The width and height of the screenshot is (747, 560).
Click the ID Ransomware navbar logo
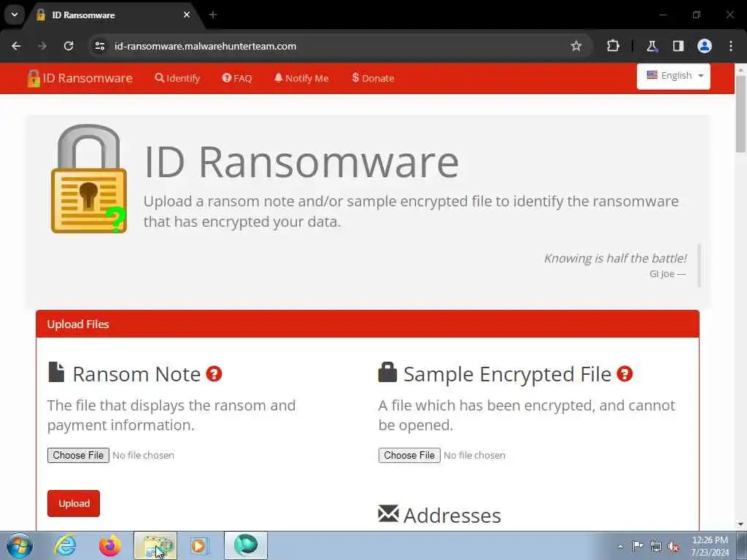pos(80,78)
